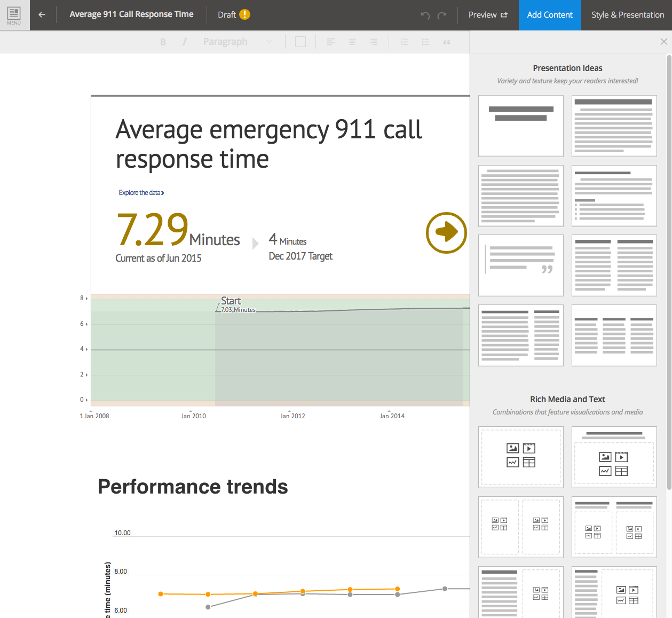Choose the pull quote layout thumbnail
Screen dimensions: 672x618
click(521, 265)
